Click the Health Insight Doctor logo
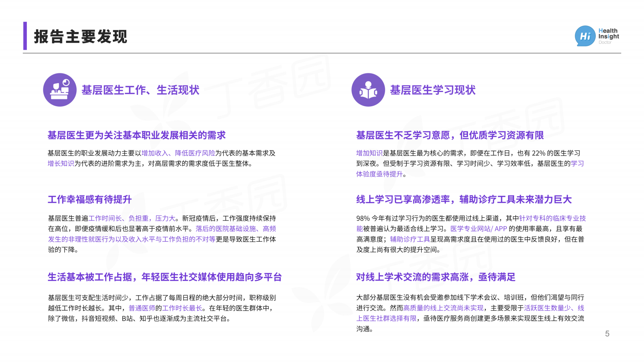This screenshot has width=644, height=362. (x=597, y=36)
